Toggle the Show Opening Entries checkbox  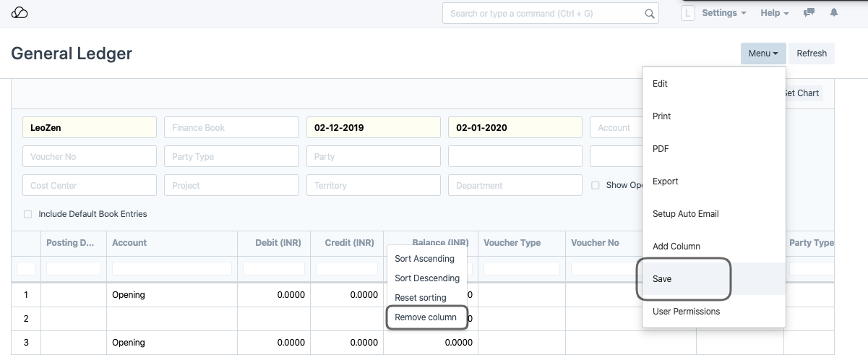pyautogui.click(x=596, y=185)
